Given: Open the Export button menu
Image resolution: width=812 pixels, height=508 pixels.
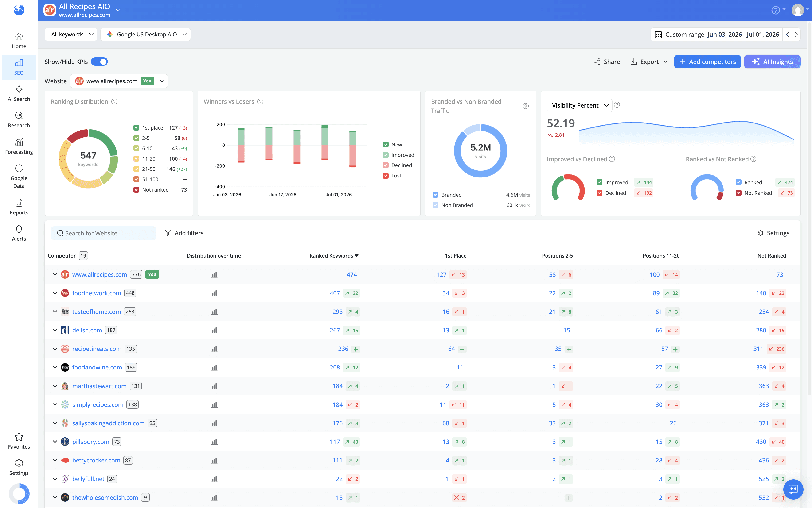Looking at the screenshot, I should pos(649,62).
